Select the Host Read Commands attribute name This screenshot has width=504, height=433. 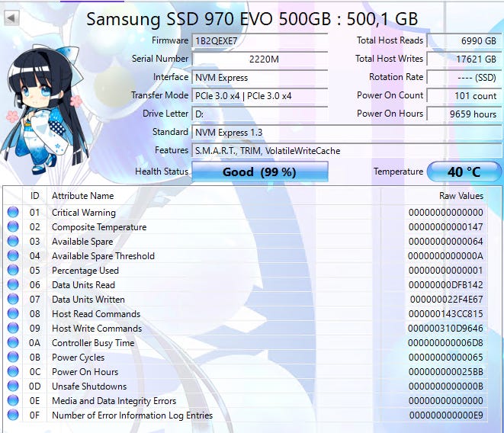pyautogui.click(x=96, y=314)
